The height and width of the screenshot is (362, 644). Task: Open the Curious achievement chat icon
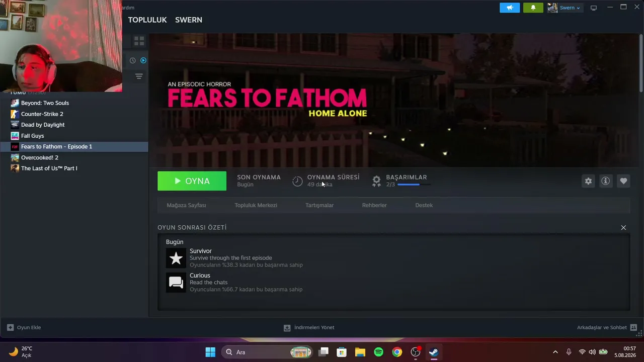coord(176,283)
